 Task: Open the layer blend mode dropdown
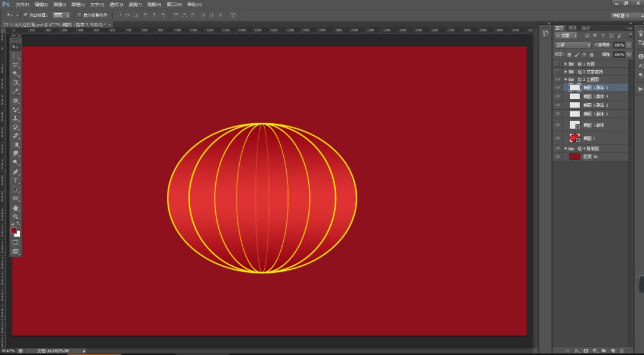(572, 45)
